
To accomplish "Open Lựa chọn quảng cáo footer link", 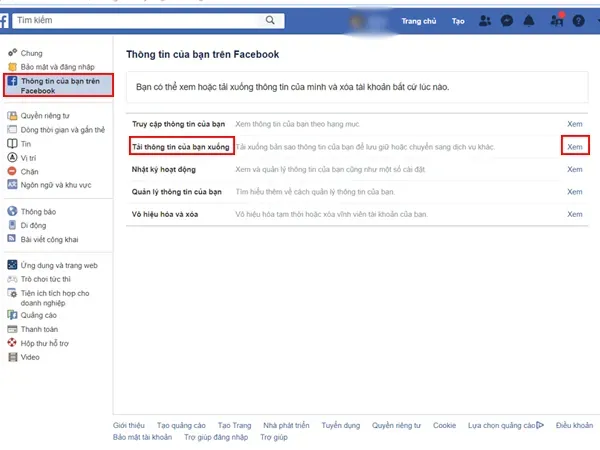I will pos(501,425).
